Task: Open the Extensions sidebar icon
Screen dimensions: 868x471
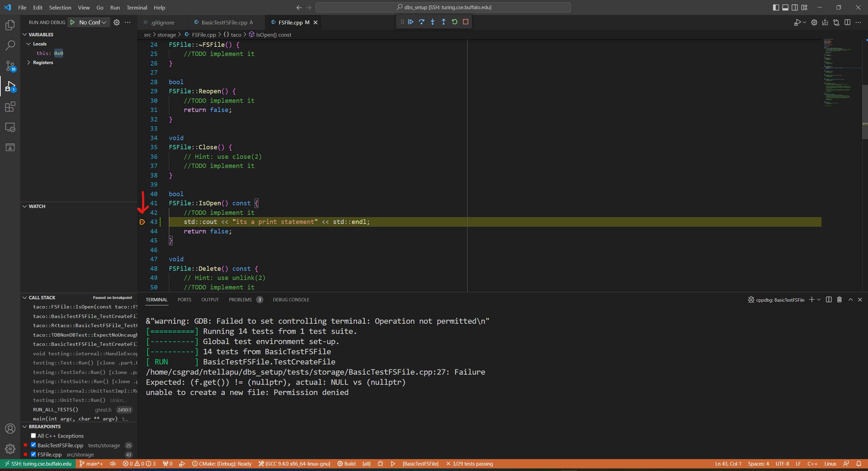Action: click(x=10, y=107)
